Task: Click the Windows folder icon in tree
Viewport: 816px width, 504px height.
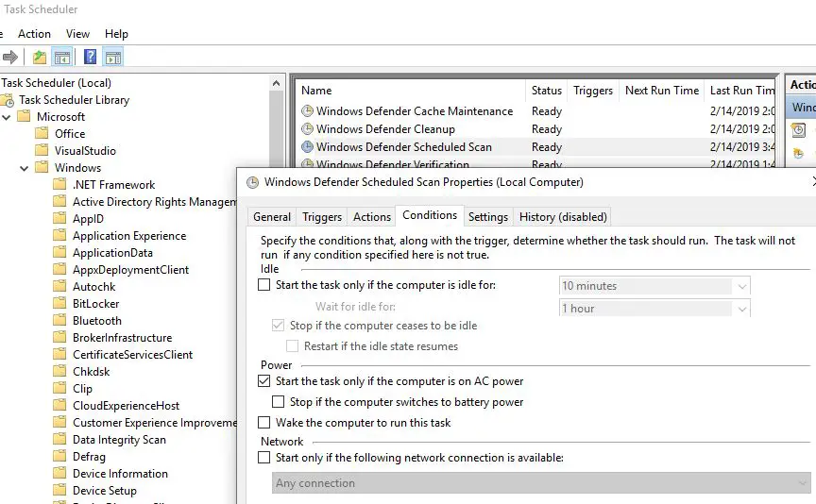Action: [42, 167]
